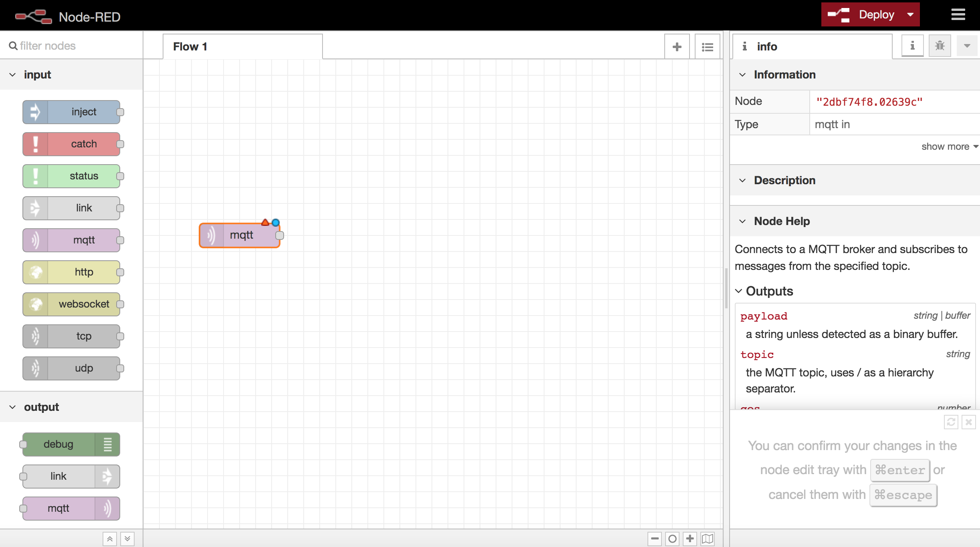This screenshot has height=547, width=980.
Task: Focus the filter nodes search field
Action: (71, 46)
